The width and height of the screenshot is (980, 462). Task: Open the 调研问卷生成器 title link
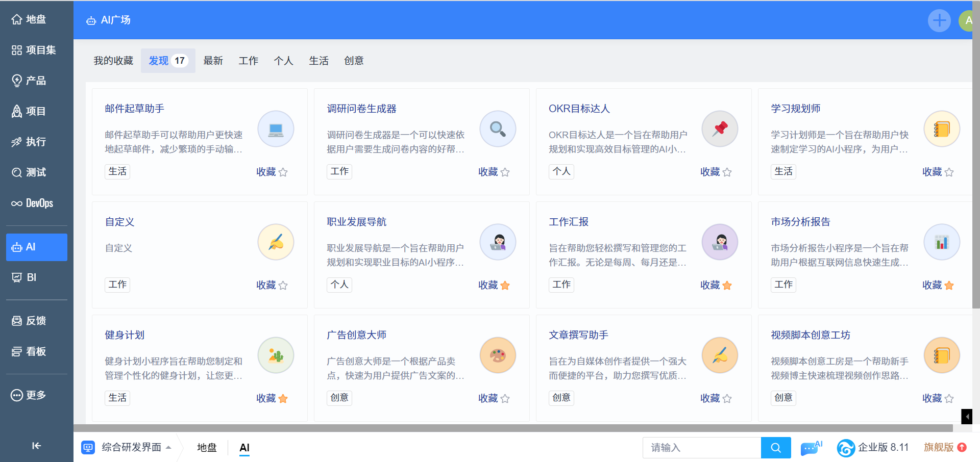(361, 109)
